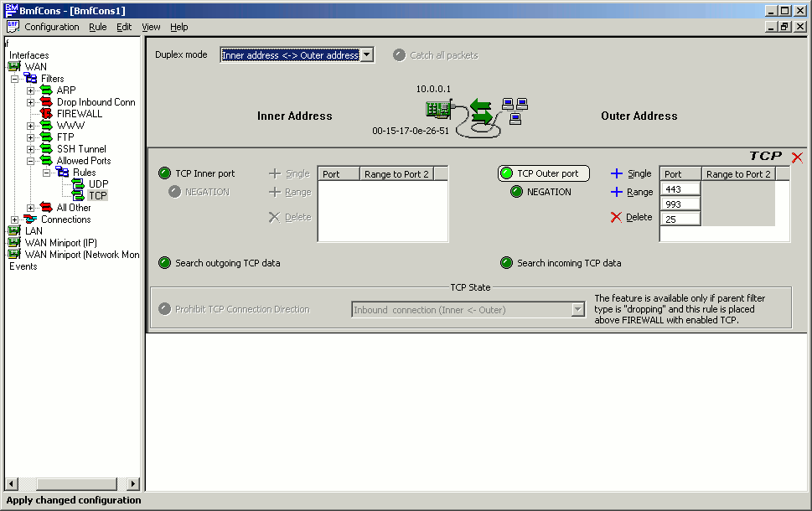This screenshot has width=812, height=511.
Task: Click the port 443 entry field
Action: point(680,189)
